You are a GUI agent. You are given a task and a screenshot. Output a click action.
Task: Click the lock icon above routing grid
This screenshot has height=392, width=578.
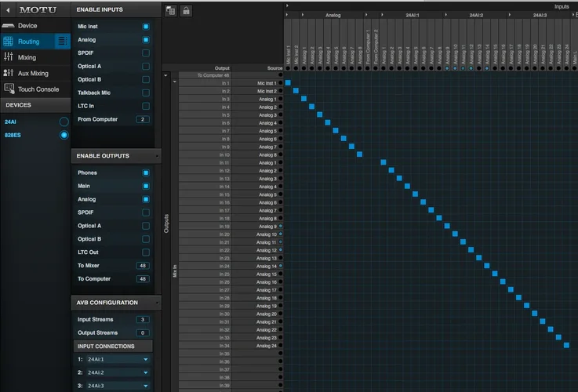186,10
